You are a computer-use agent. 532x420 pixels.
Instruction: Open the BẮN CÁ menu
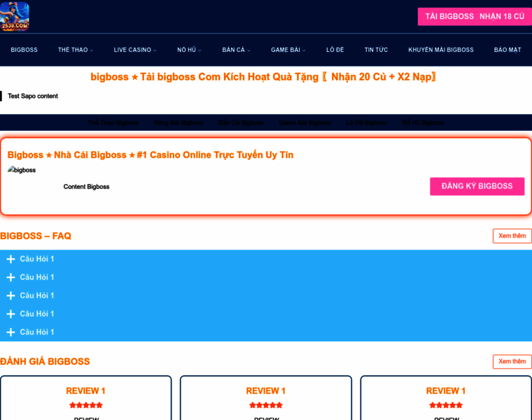pyautogui.click(x=233, y=50)
